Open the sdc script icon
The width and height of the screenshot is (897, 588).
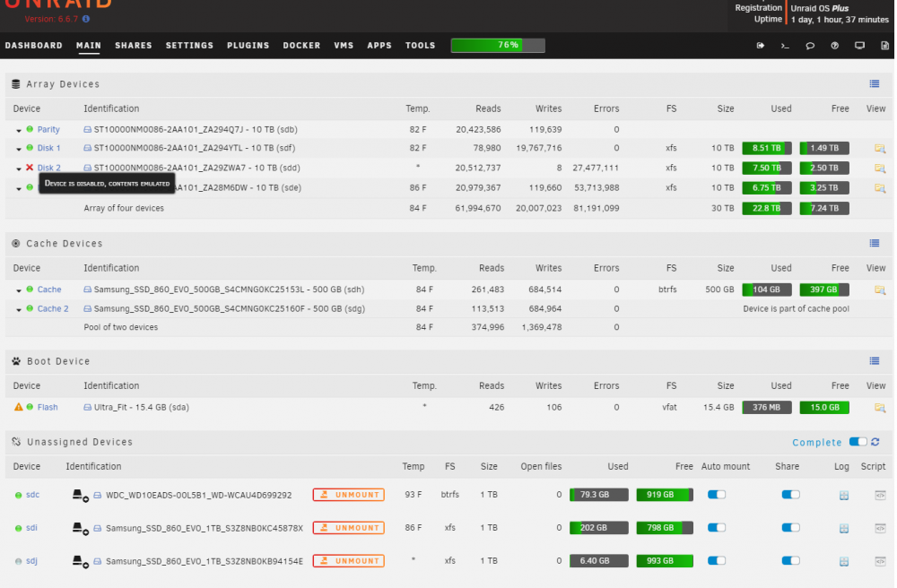point(880,496)
